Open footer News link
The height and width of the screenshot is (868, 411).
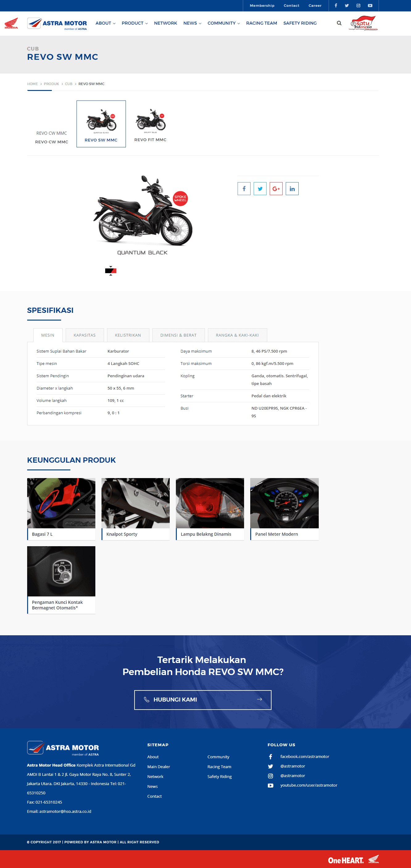pyautogui.click(x=152, y=786)
